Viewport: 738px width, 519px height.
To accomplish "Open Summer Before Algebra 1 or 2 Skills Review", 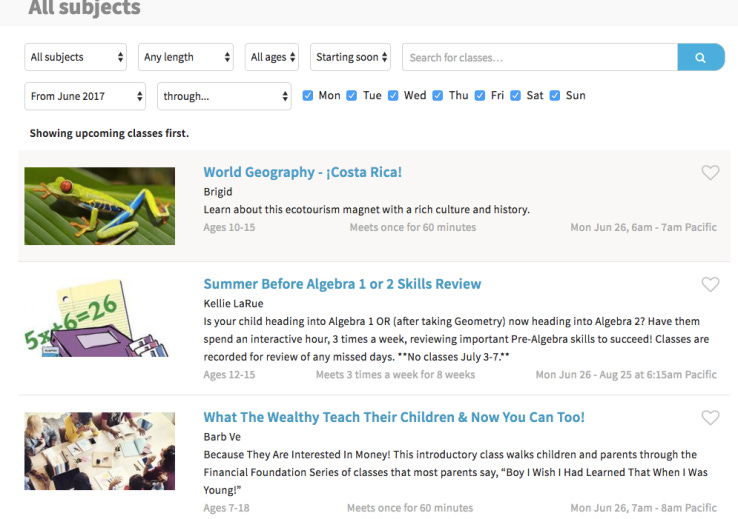I will (x=342, y=284).
